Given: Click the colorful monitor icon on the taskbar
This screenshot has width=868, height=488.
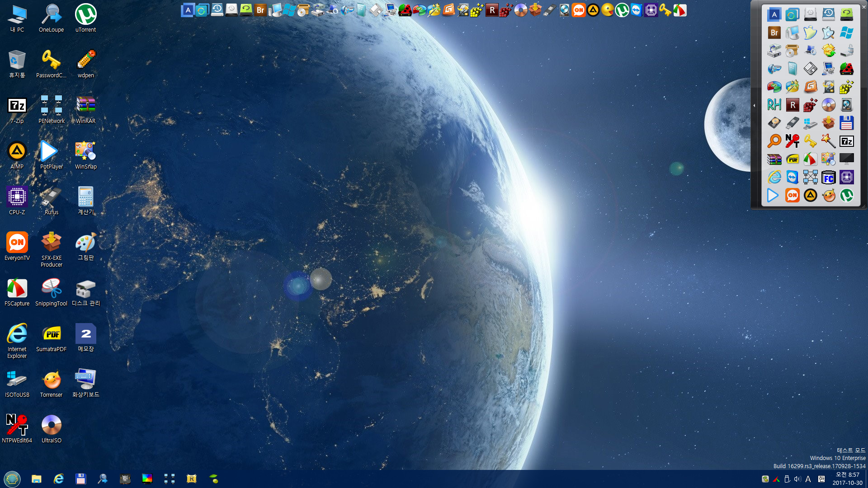Looking at the screenshot, I should 147,479.
